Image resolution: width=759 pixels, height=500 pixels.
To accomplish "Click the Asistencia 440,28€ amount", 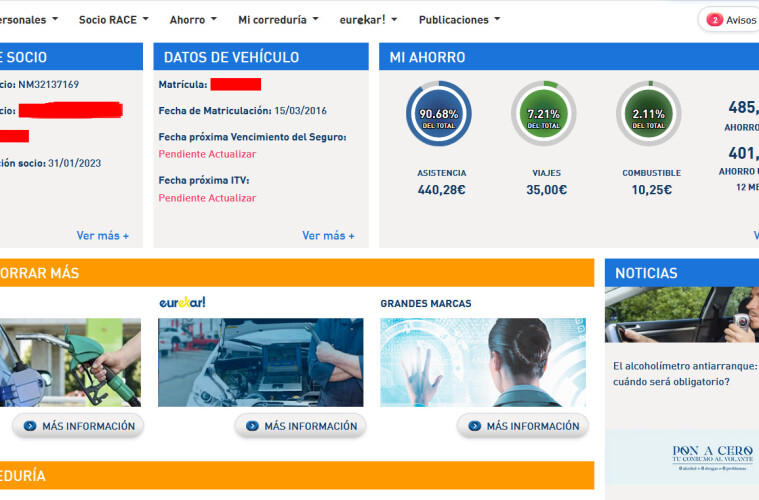I will (441, 190).
